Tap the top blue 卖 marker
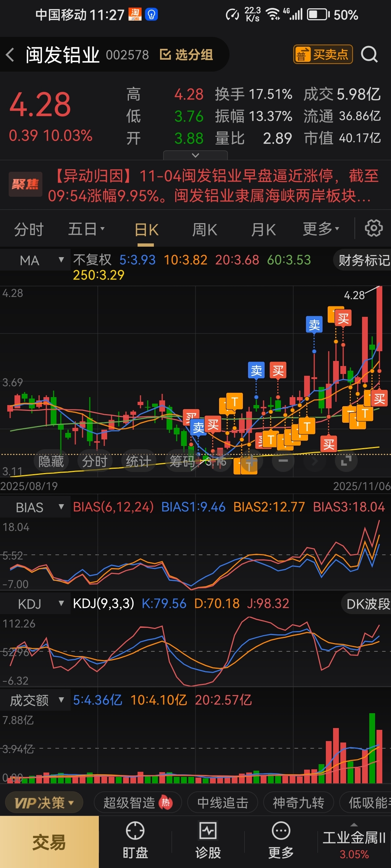This screenshot has height=868, width=391. tap(314, 324)
